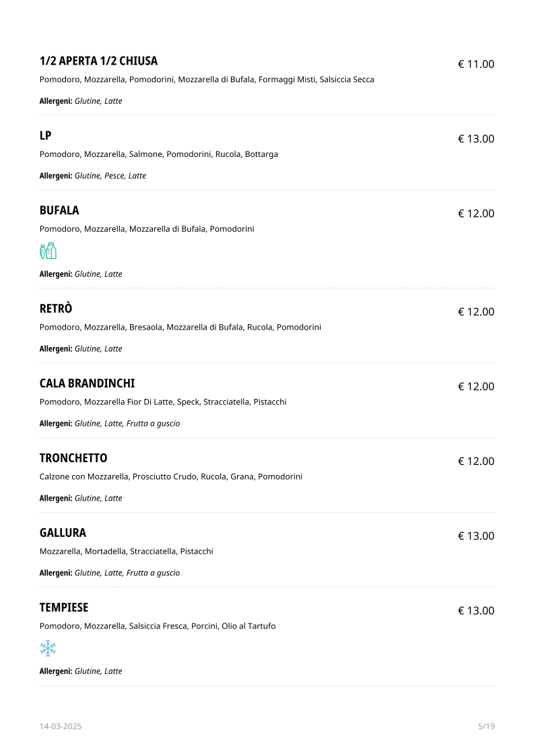Select the TRONCHETTO calzone title
534x756 pixels.
pos(73,458)
